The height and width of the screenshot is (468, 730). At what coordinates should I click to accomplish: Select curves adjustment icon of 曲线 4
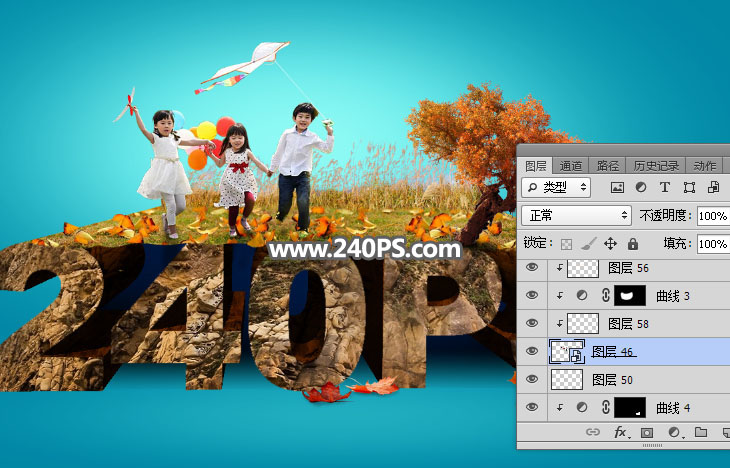tap(581, 407)
